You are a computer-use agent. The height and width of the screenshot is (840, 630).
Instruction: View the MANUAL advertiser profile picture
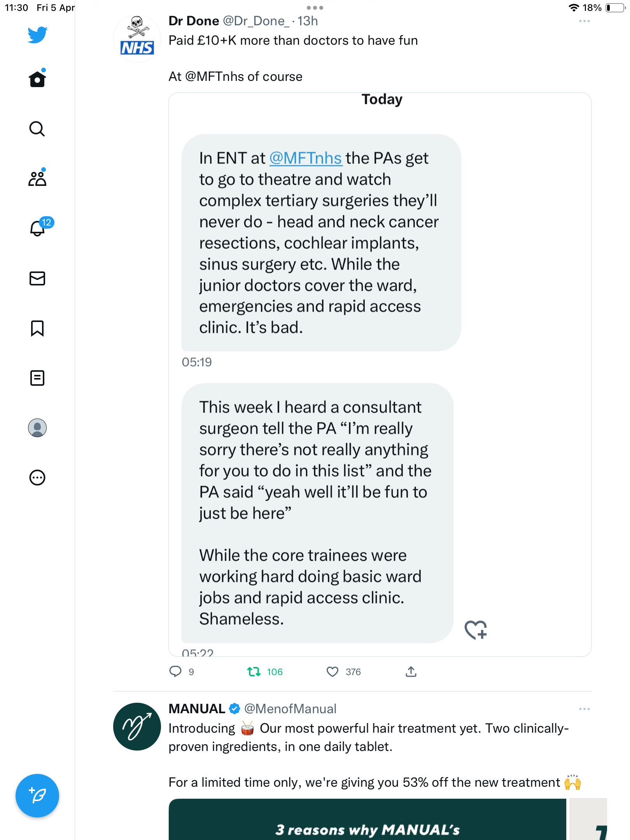point(137,726)
